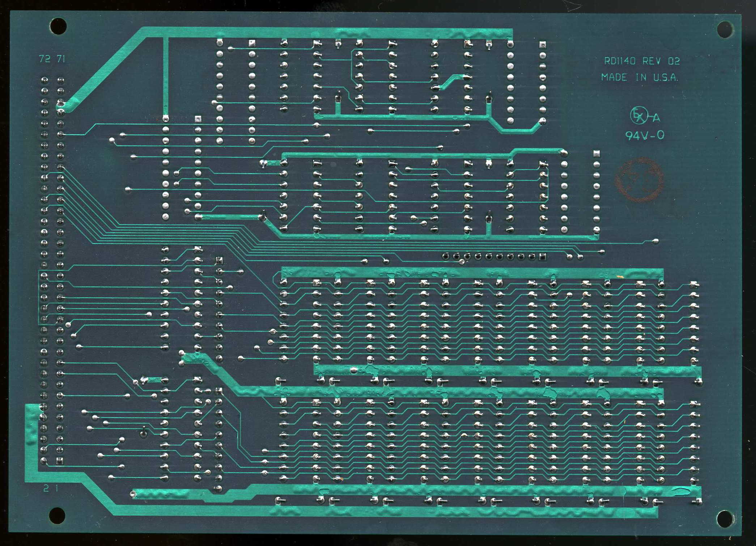Click the RD1140 REV 02 silkscreen text

(642, 61)
